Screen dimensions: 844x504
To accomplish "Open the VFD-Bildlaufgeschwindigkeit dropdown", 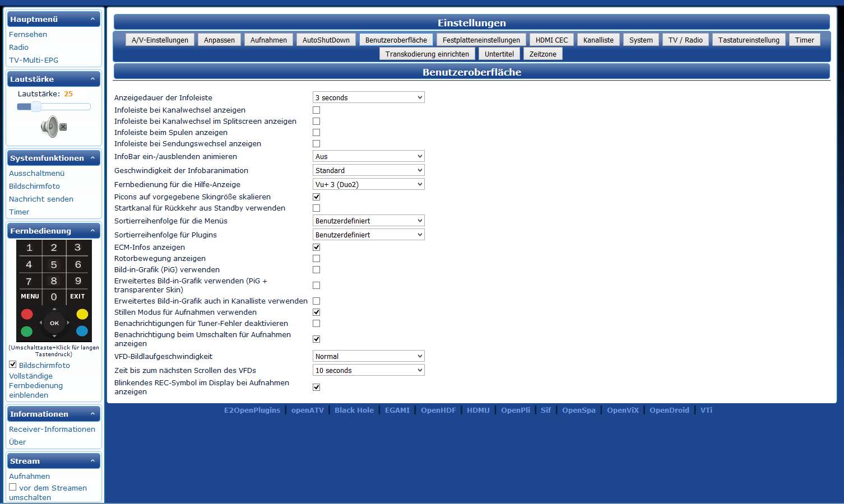I will (368, 356).
